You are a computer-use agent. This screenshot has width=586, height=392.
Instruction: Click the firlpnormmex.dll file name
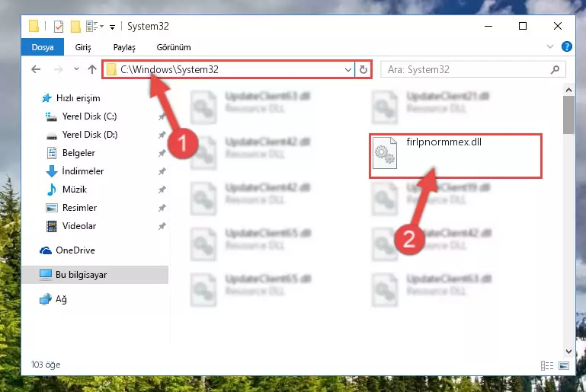[x=444, y=142]
